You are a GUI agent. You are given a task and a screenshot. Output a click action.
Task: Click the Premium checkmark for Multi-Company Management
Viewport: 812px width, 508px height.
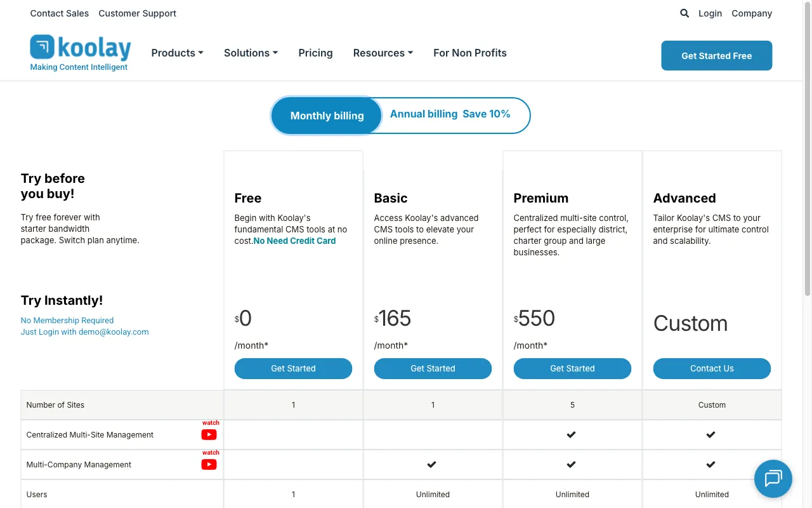[571, 464]
